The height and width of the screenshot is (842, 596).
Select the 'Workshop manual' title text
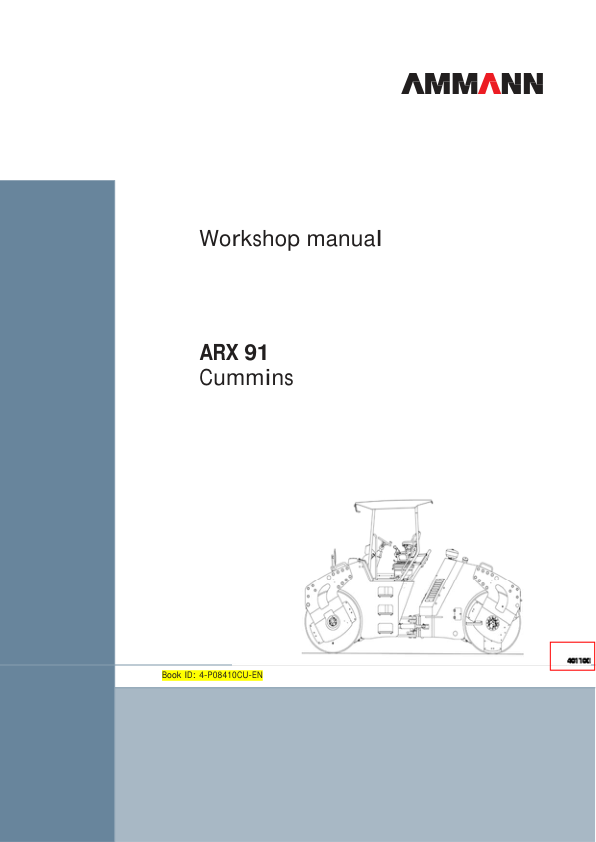290,238
